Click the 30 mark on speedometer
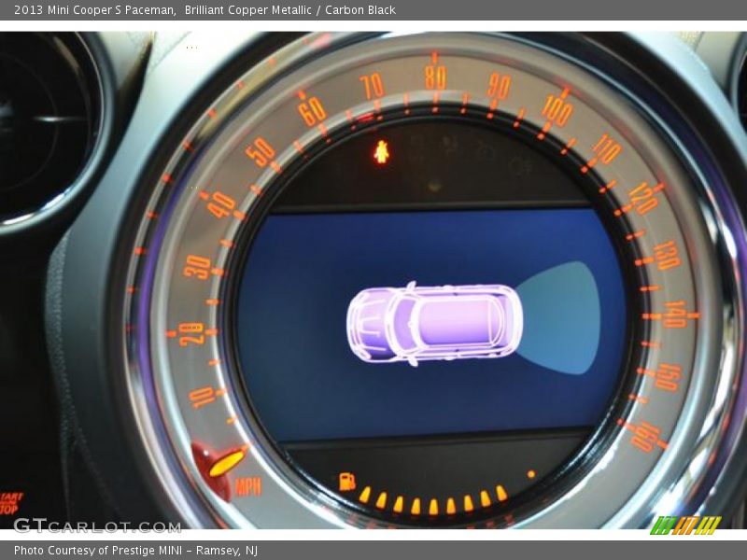The height and width of the screenshot is (560, 747). tap(197, 267)
